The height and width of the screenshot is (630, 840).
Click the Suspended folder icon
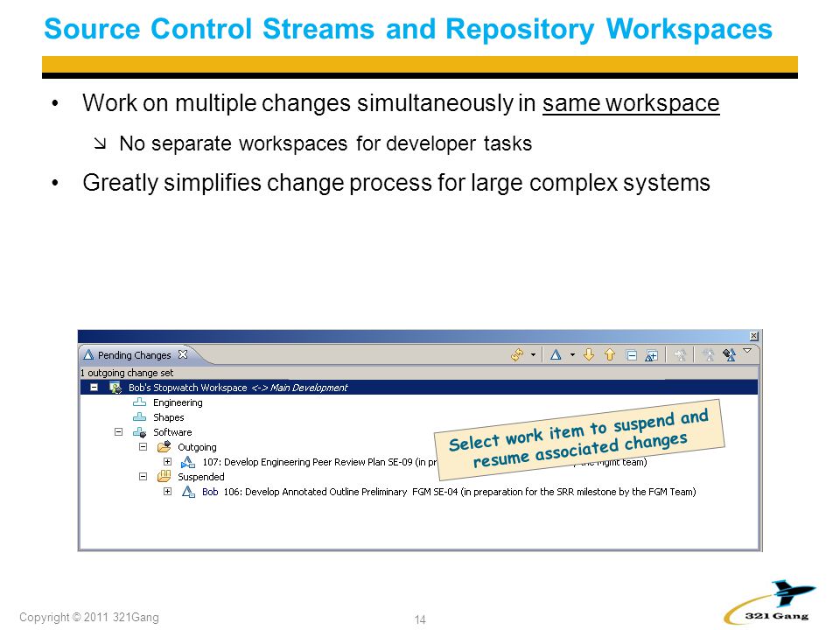click(x=164, y=476)
